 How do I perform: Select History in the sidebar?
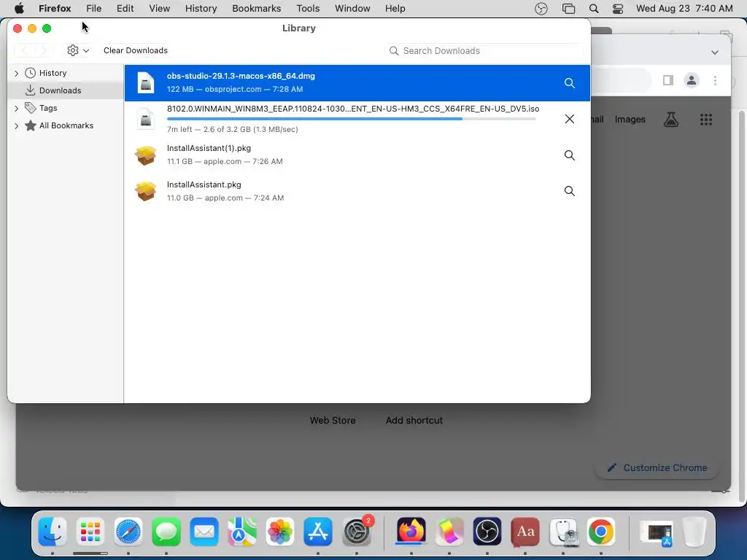click(53, 73)
